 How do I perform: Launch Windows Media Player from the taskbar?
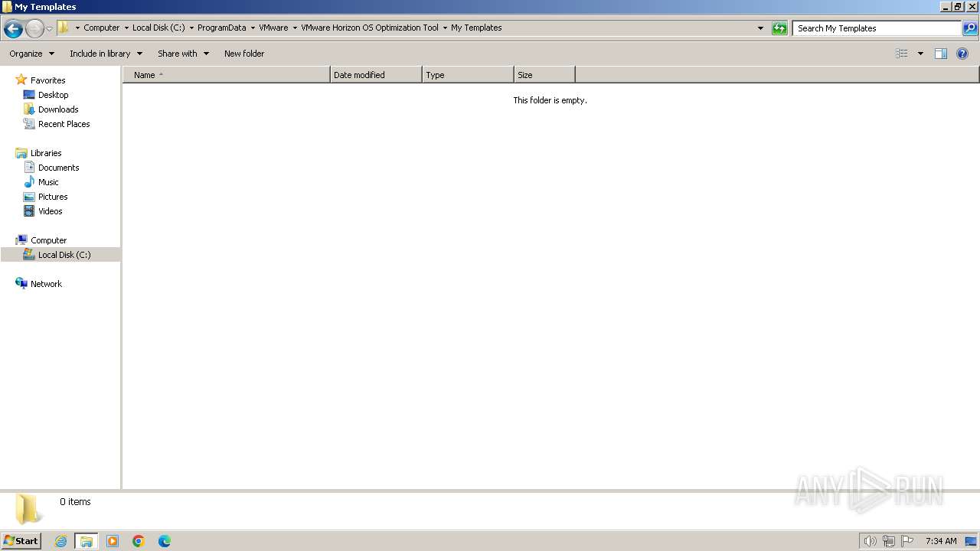[113, 541]
